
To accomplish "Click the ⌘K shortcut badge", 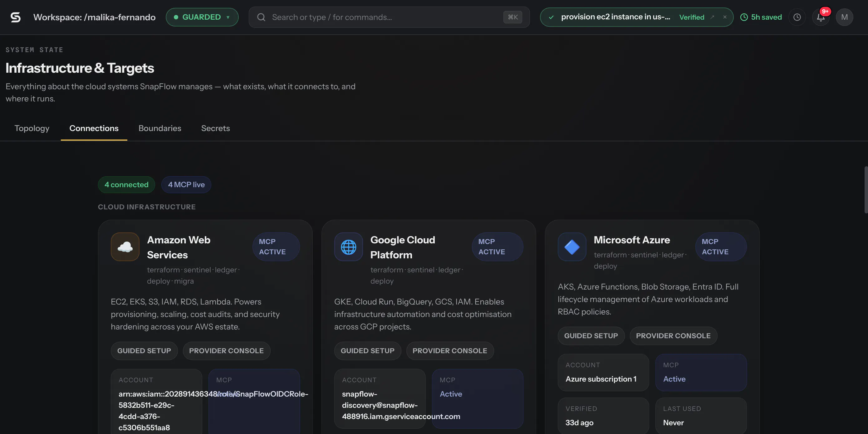I will tap(512, 17).
